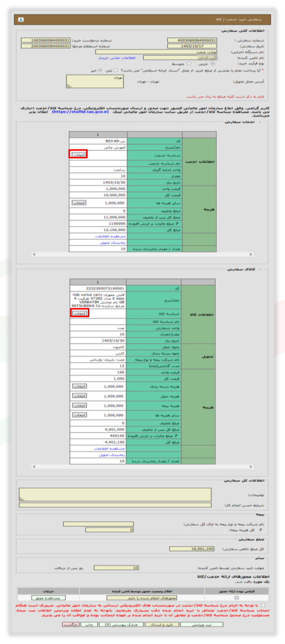Click the شماره درخواست خرید field
Image resolution: width=285 pixels, height=644 pixels.
pos(46,40)
